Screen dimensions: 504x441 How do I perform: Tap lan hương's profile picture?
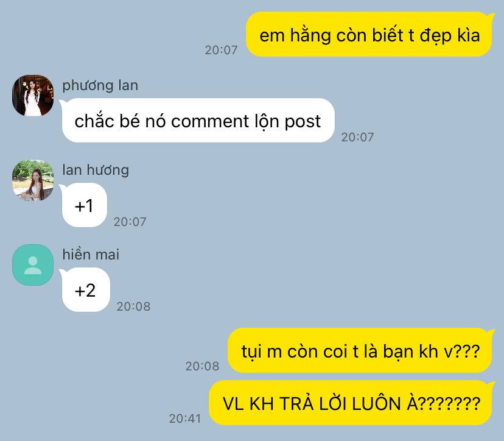click(33, 180)
